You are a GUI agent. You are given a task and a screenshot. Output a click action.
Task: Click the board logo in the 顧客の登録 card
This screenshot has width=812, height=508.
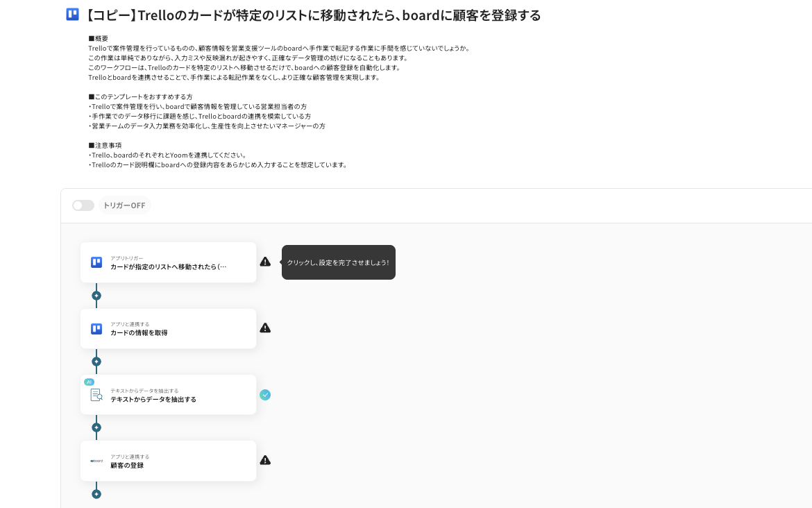pos(96,461)
